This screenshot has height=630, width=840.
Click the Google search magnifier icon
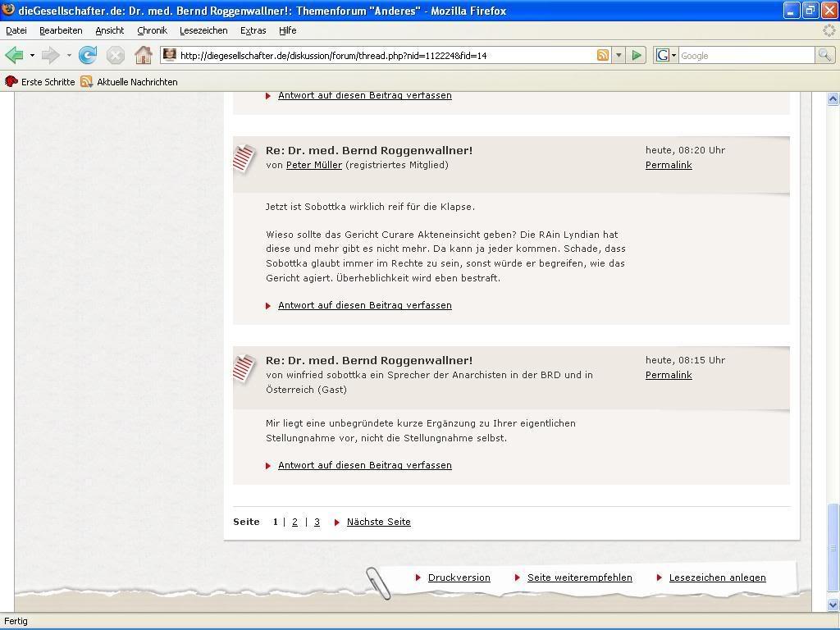[x=824, y=56]
